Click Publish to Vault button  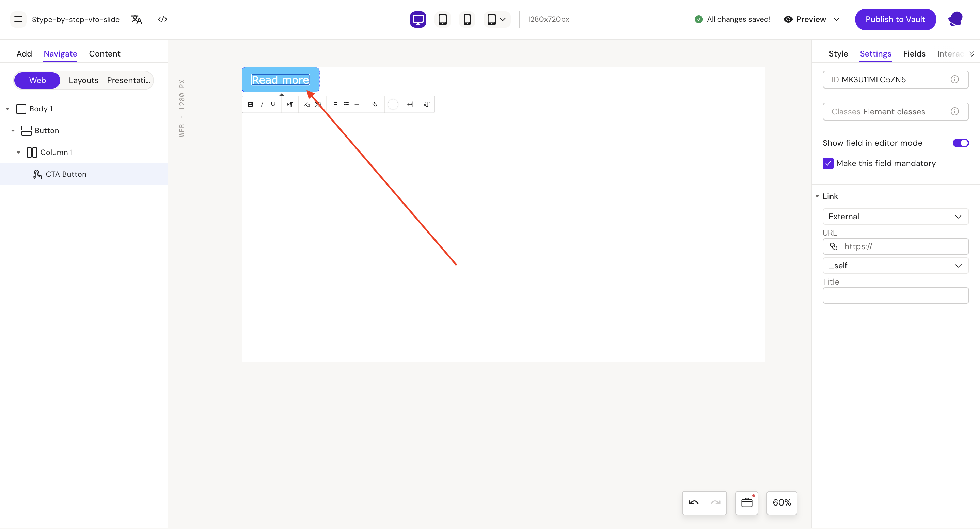[895, 19]
